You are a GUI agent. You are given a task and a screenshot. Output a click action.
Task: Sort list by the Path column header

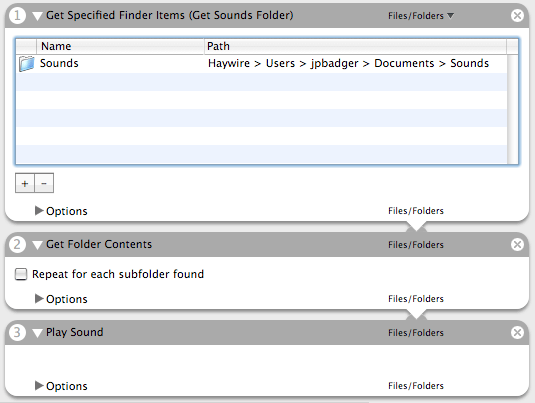355,46
